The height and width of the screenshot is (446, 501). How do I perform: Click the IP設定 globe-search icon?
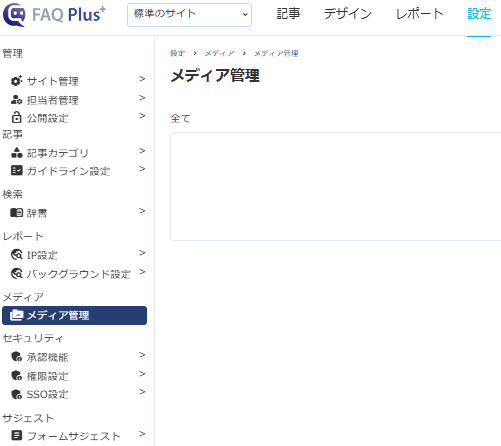pos(17,255)
